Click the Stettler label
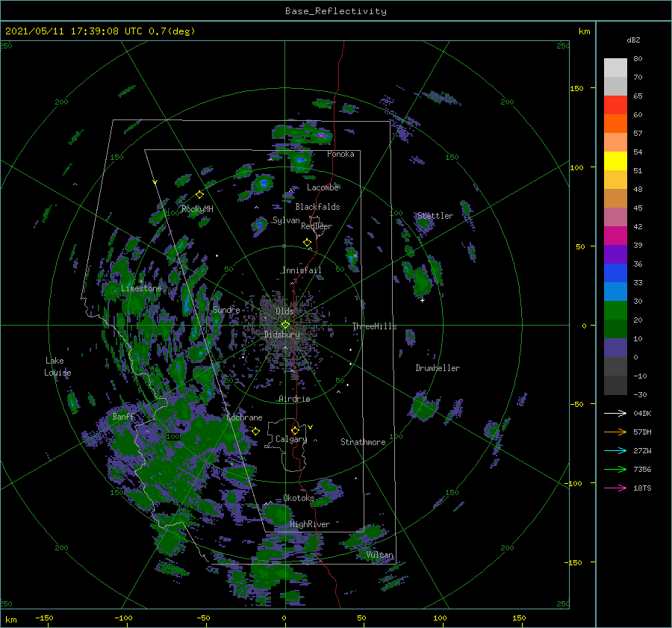This screenshot has height=628, width=672. (435, 216)
